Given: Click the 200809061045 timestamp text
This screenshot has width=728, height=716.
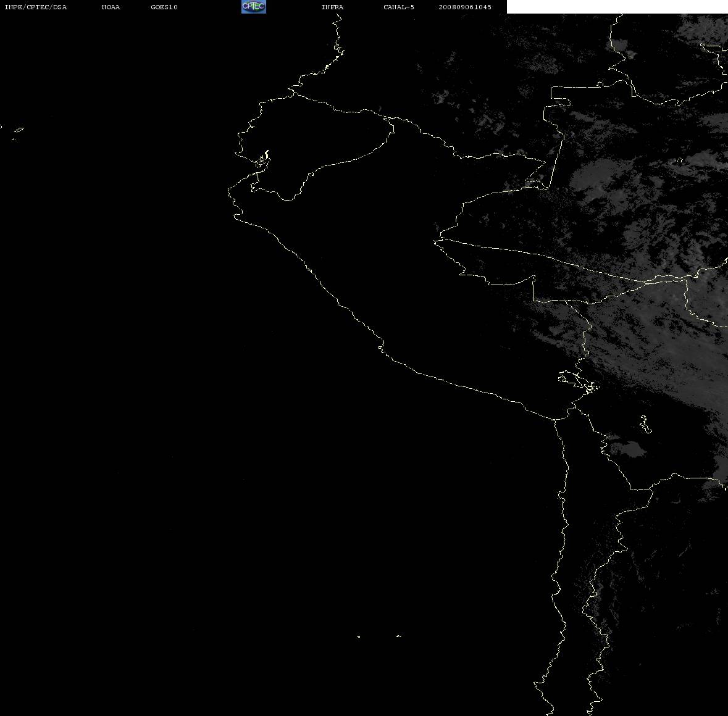Looking at the screenshot, I should [465, 7].
